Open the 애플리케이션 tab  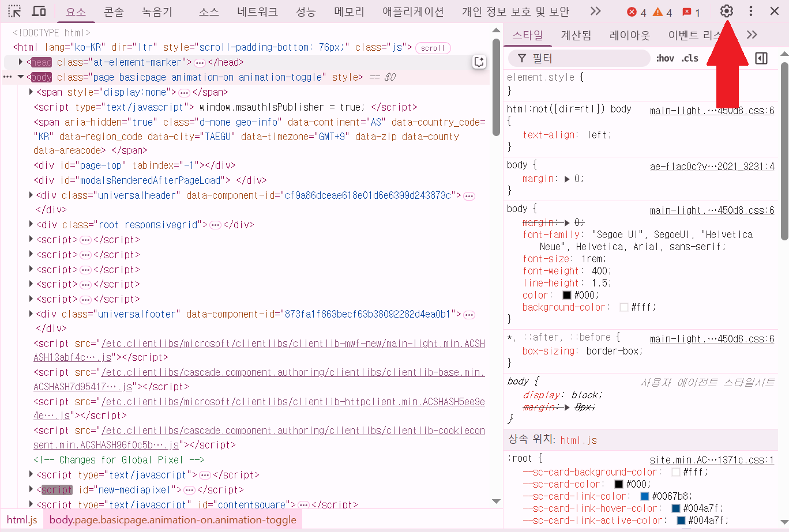(413, 12)
